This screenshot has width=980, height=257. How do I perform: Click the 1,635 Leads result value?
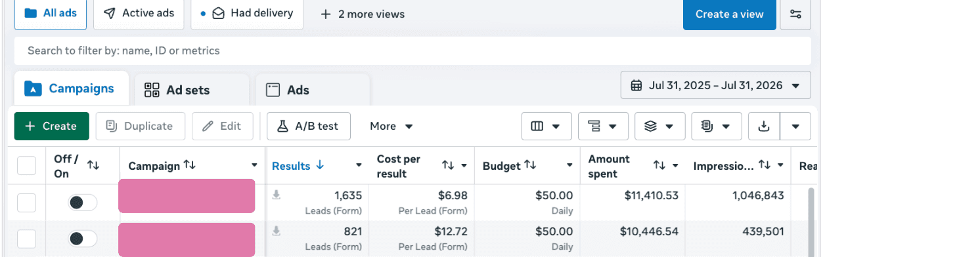pos(348,195)
